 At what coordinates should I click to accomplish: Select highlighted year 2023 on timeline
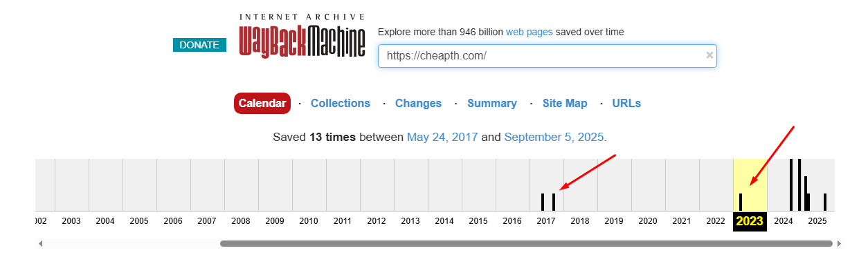[x=750, y=221]
